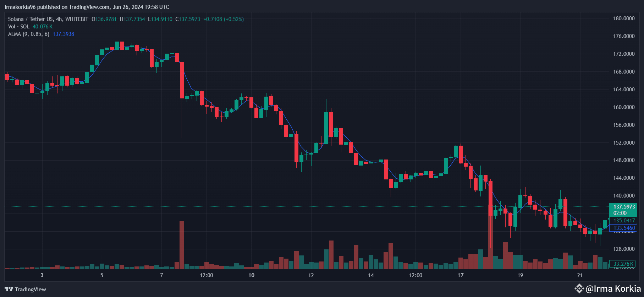Click the date label 21 on time axis
The height and width of the screenshot is (297, 644).
point(580,275)
